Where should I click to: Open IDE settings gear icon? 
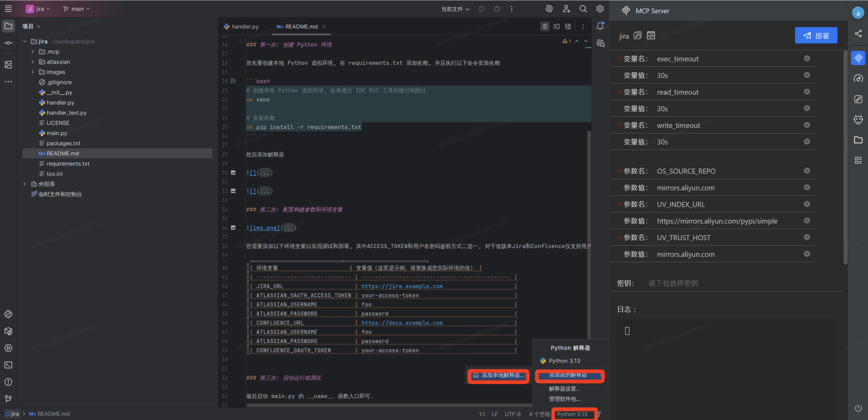pyautogui.click(x=600, y=9)
